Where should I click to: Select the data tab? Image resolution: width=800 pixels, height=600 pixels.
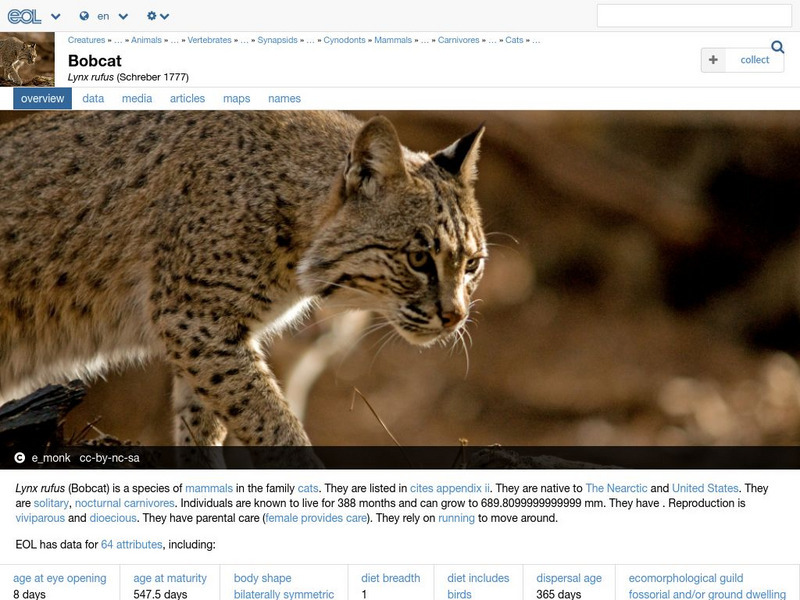[91, 98]
